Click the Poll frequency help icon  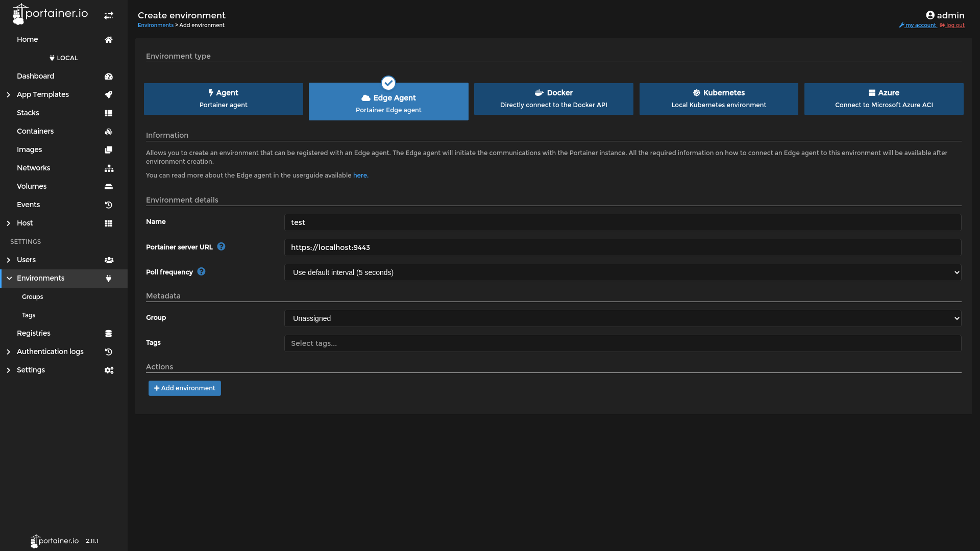[x=201, y=271]
